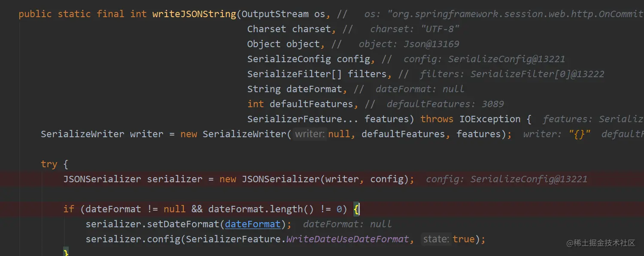Viewport: 644px width, 256px height.
Task: Click inline value 'config: SerializeConfig@13221' on serializer line
Action: tap(507, 179)
